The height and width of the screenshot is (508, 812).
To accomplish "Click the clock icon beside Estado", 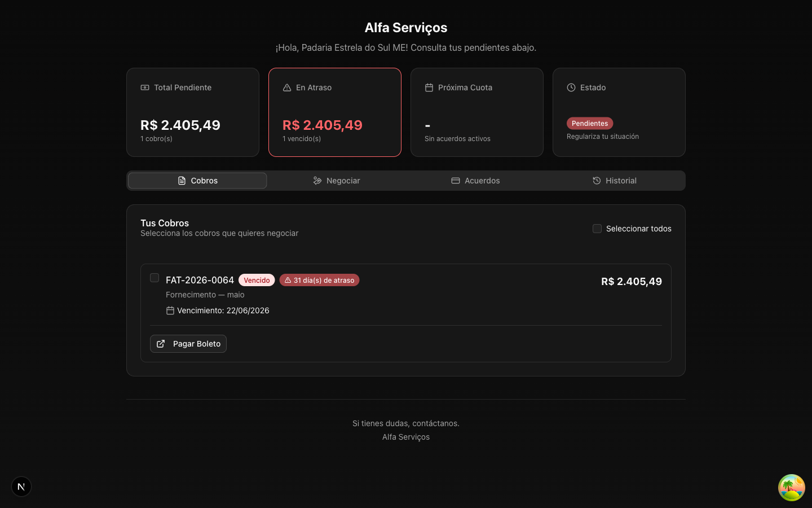I will coord(571,87).
